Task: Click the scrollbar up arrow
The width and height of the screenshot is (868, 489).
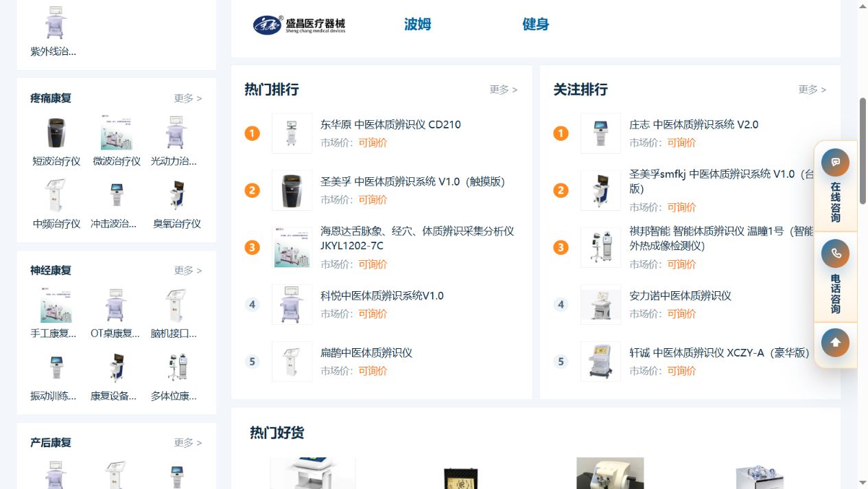Action: click(x=863, y=5)
